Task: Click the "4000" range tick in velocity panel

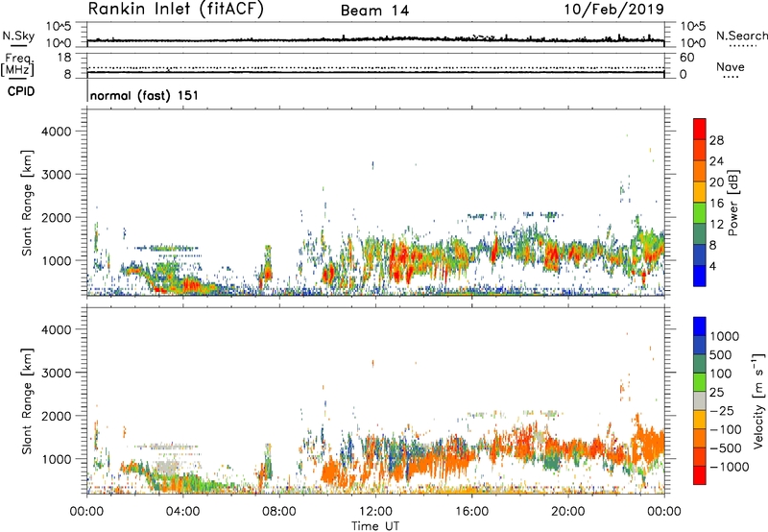Action: pos(56,330)
